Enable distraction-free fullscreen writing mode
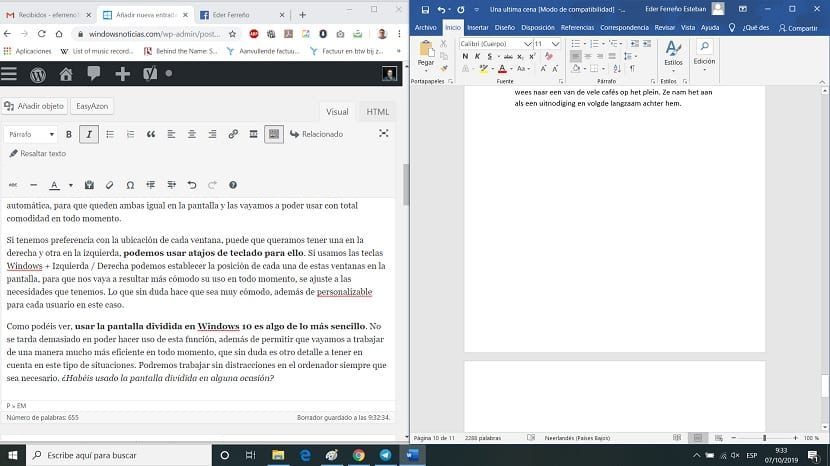This screenshot has width=830, height=466. click(x=384, y=133)
